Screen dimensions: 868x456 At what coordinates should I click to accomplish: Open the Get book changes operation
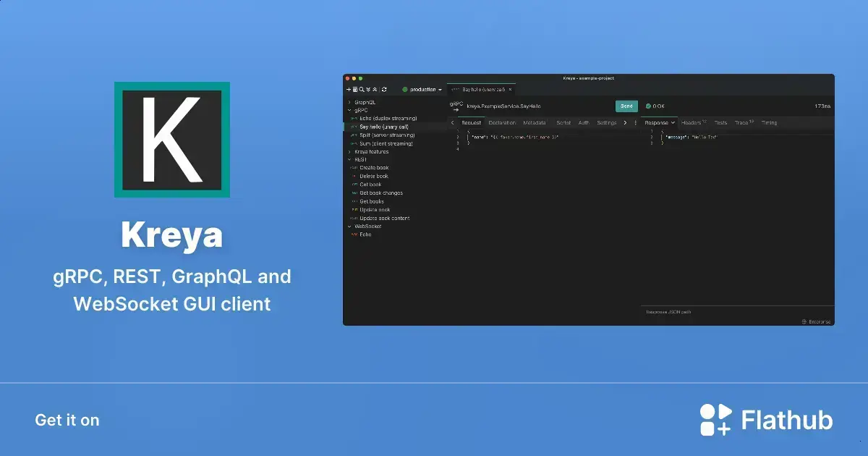tap(381, 193)
